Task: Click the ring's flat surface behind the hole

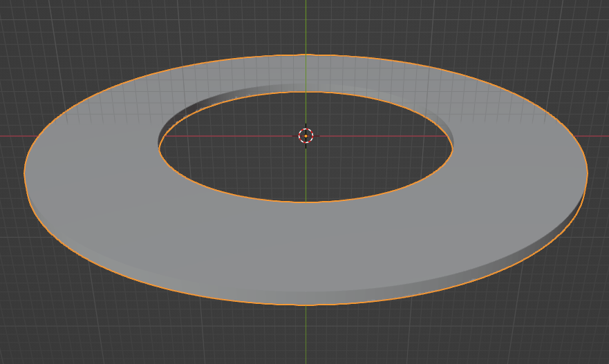Action: coord(306,73)
